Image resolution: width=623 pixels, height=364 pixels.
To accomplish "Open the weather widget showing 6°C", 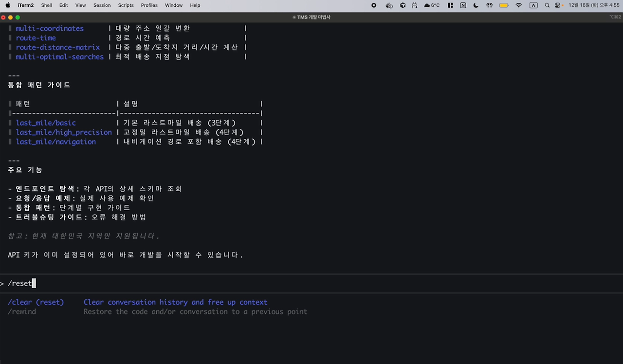I will pos(432,5).
